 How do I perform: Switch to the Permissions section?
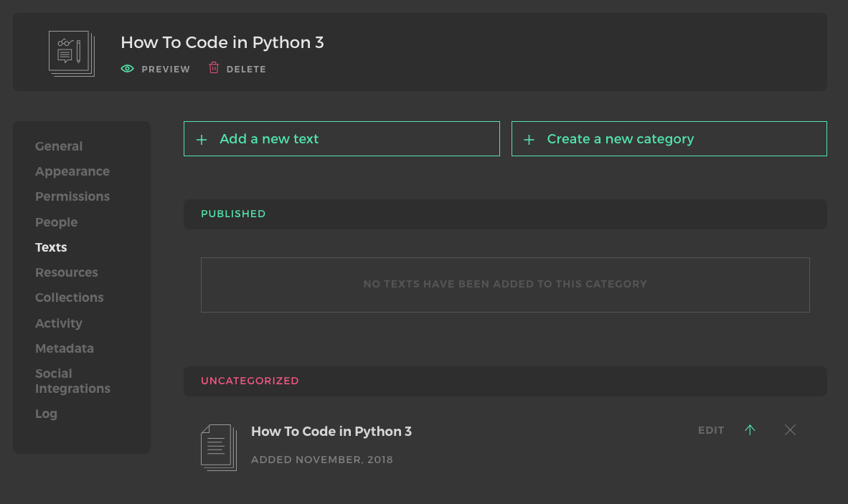(72, 196)
